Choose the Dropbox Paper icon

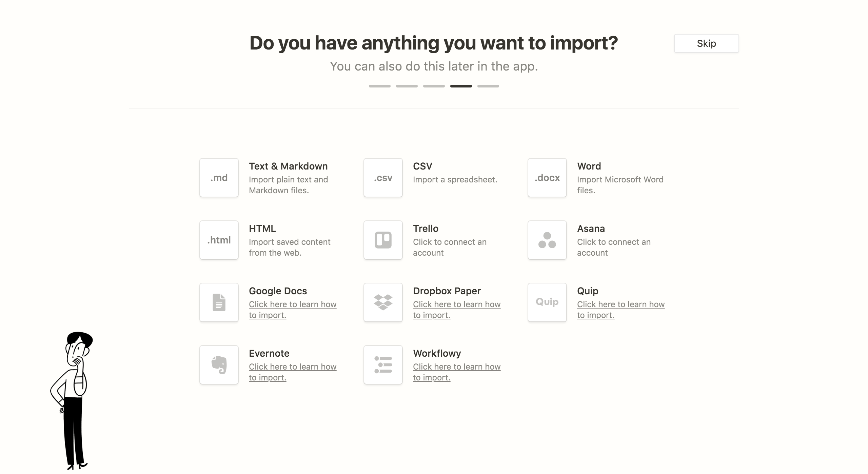click(x=383, y=302)
